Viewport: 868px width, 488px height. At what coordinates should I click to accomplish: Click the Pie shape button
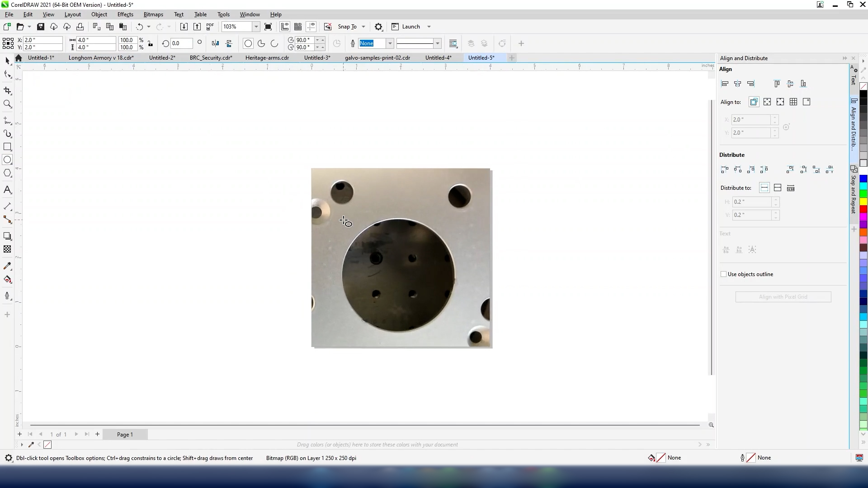coord(261,43)
